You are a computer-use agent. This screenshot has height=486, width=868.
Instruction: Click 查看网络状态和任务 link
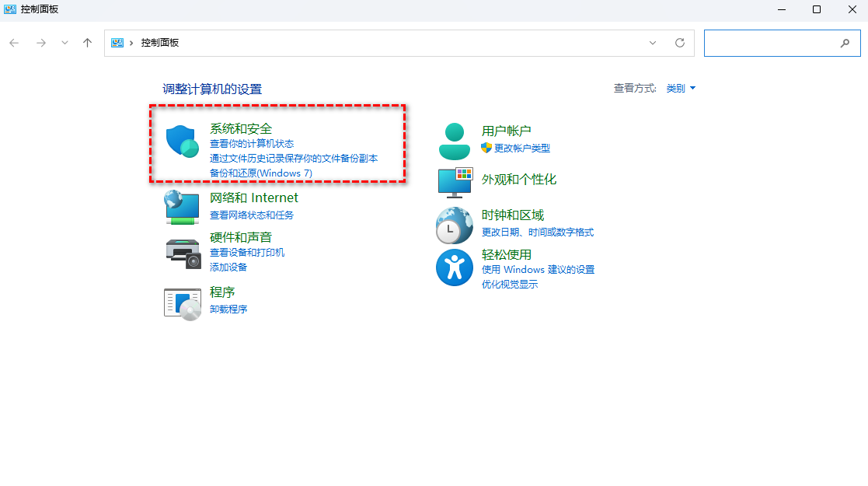(x=252, y=215)
